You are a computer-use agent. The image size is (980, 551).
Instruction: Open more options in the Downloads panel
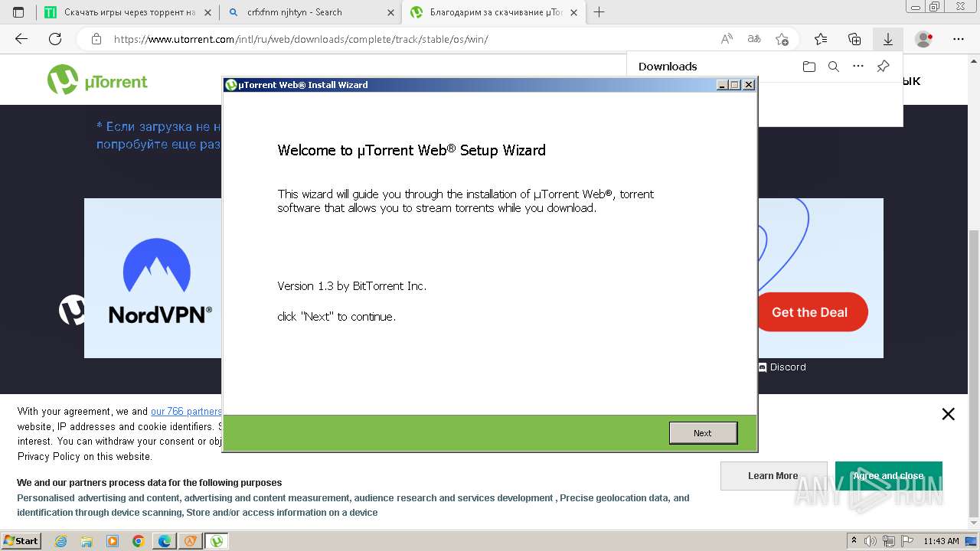coord(858,67)
